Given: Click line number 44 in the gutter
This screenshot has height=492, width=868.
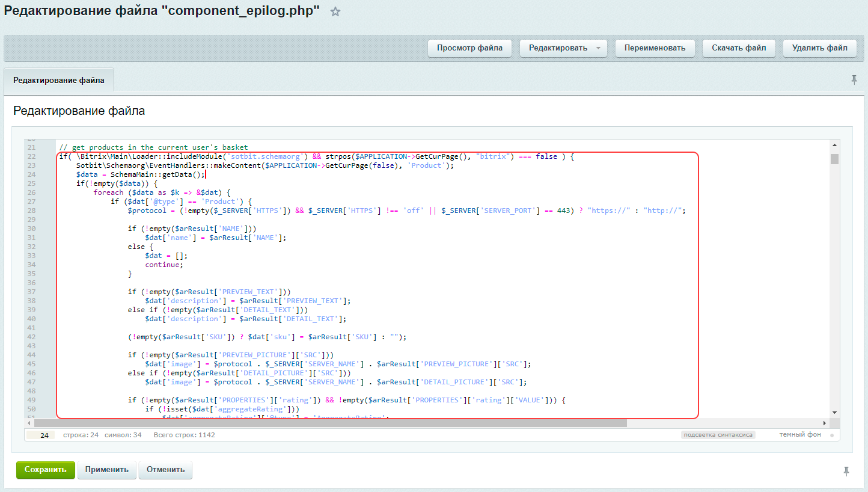Looking at the screenshot, I should pos(32,355).
